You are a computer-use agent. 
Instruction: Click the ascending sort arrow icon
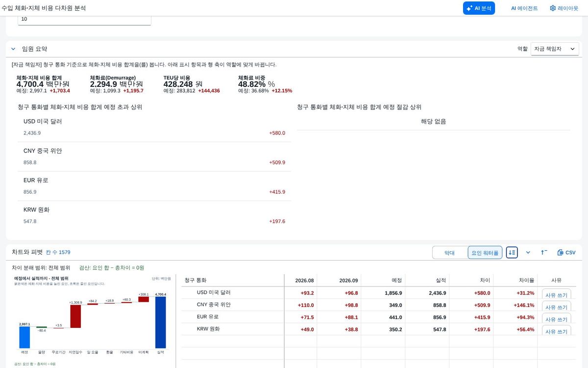544,252
